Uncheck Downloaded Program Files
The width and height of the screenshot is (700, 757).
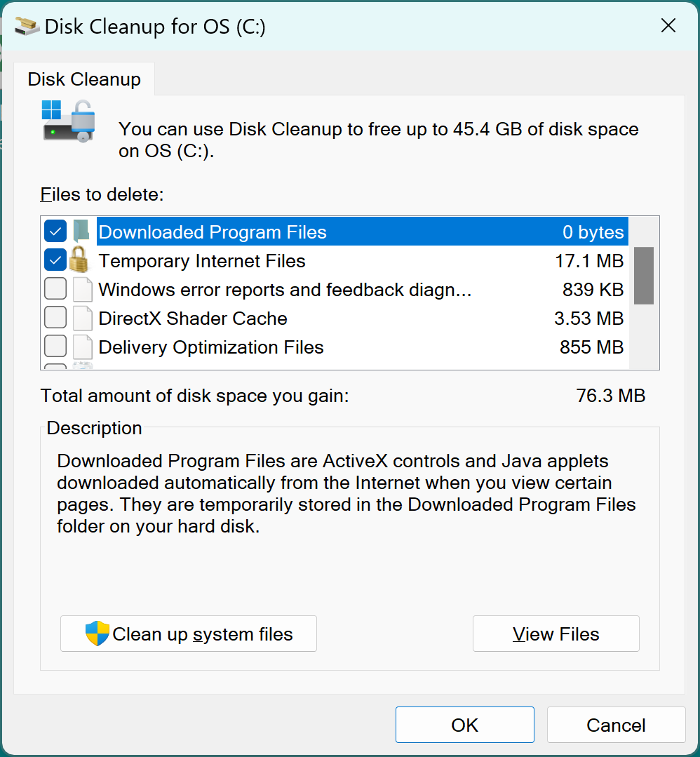(x=55, y=231)
